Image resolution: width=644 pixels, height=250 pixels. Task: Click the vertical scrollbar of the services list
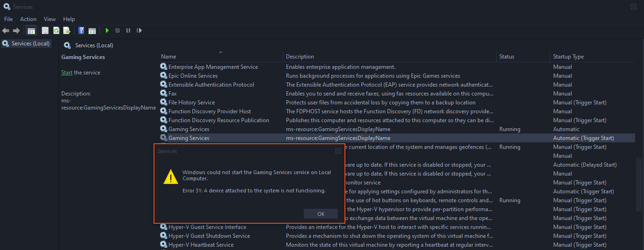click(x=639, y=184)
